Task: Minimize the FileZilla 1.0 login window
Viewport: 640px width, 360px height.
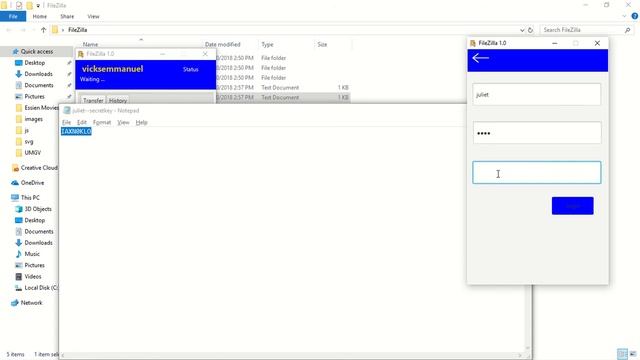Action: 555,43
